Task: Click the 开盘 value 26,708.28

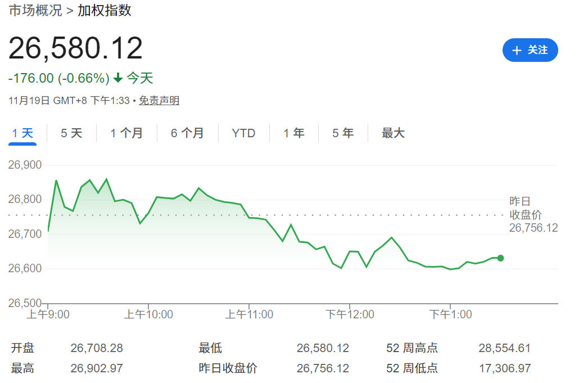Action: pyautogui.click(x=97, y=348)
